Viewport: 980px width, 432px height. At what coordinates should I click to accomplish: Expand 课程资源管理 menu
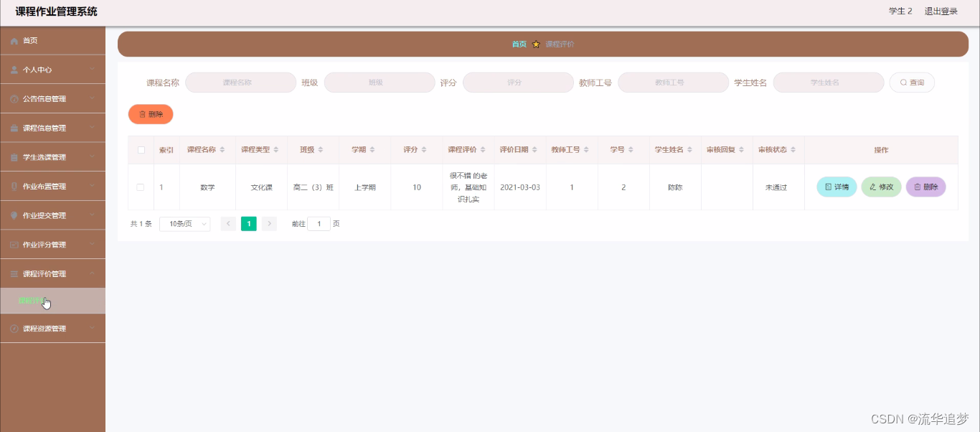tap(52, 329)
